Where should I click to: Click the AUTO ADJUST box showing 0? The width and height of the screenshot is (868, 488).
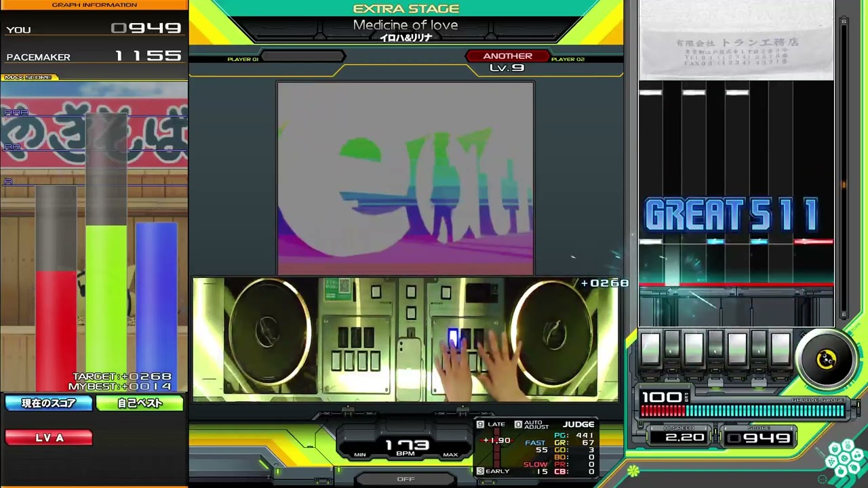[518, 424]
